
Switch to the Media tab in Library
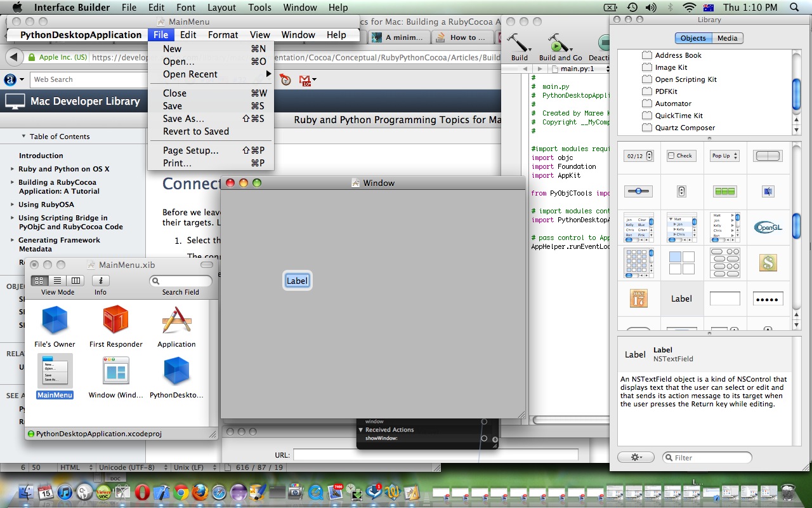(726, 38)
